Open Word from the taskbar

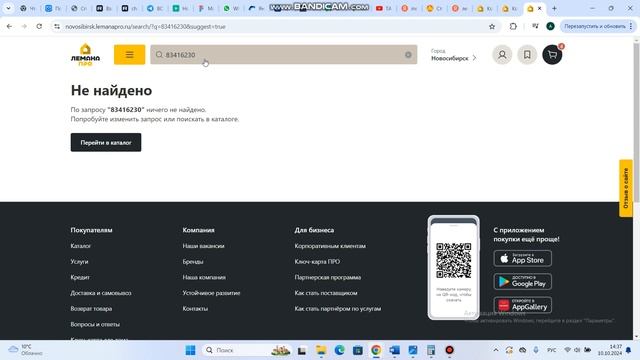(394, 350)
